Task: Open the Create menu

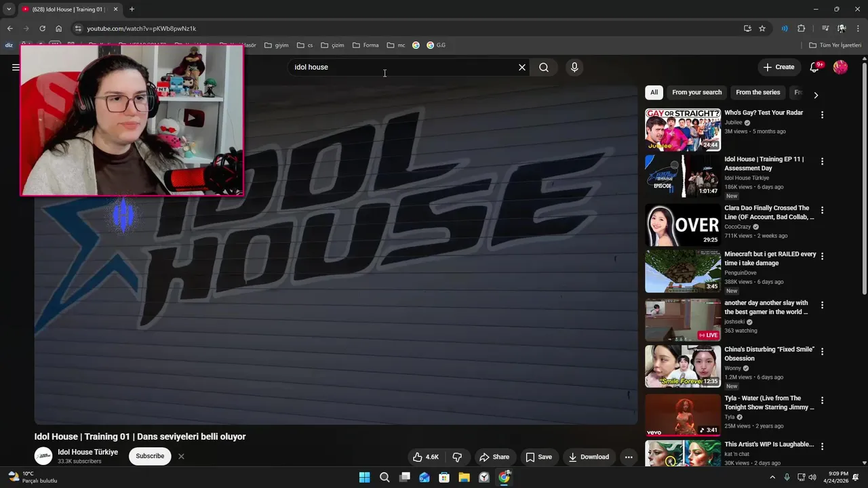Action: [778, 67]
